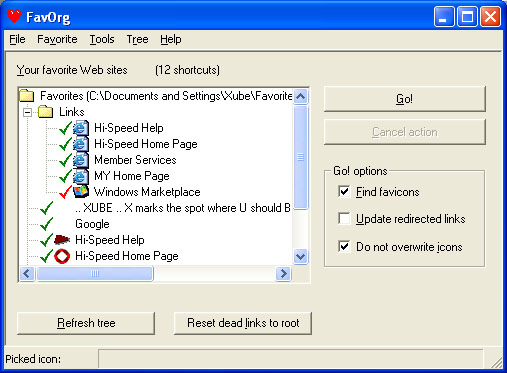
Task: Click the (12 shortcuts) count text
Action: tap(187, 70)
